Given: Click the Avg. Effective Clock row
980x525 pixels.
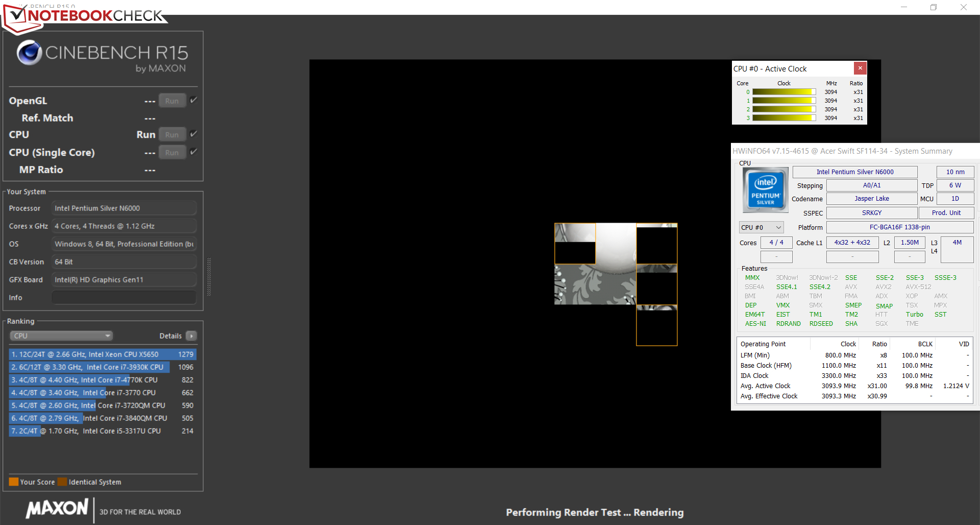Looking at the screenshot, I should [x=855, y=396].
